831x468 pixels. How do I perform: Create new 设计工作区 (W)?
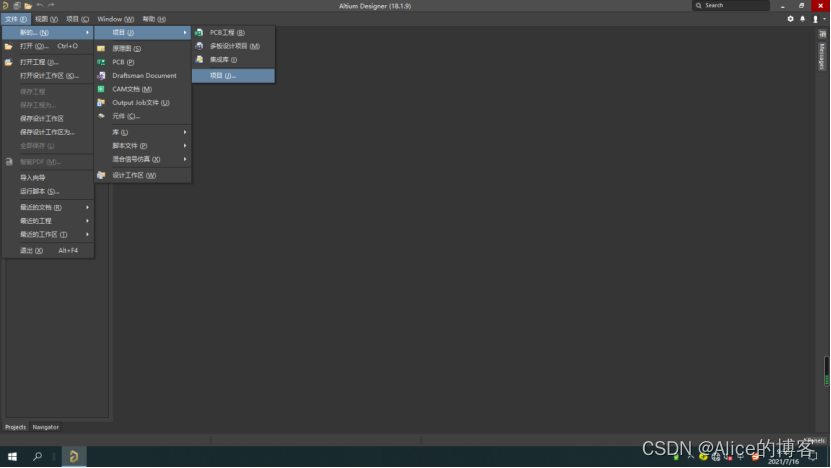[143, 175]
